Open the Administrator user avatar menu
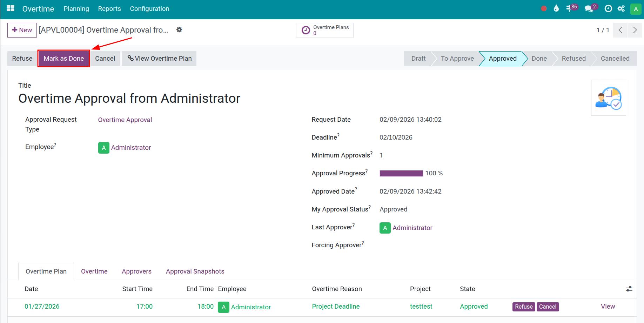The width and height of the screenshot is (644, 323). (636, 9)
